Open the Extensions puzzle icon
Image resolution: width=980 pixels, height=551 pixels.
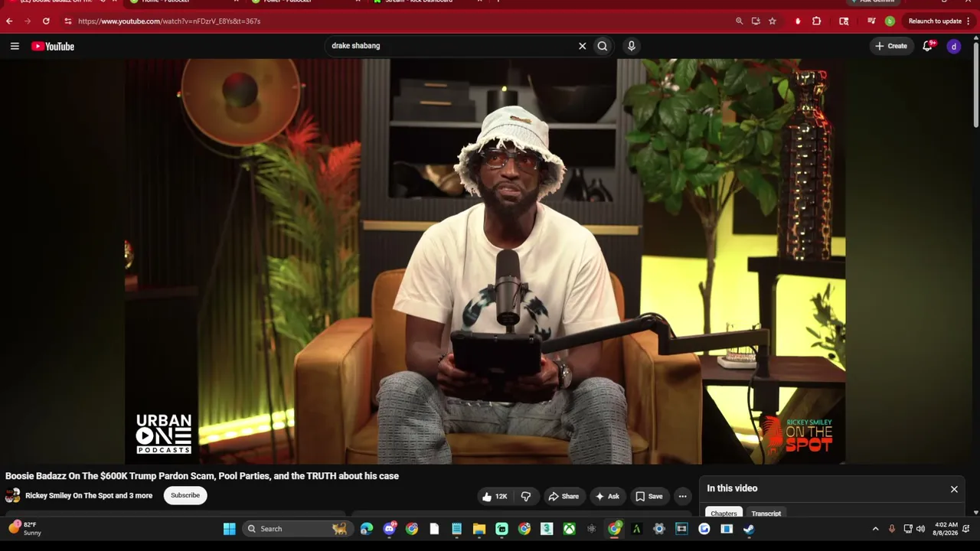point(816,21)
